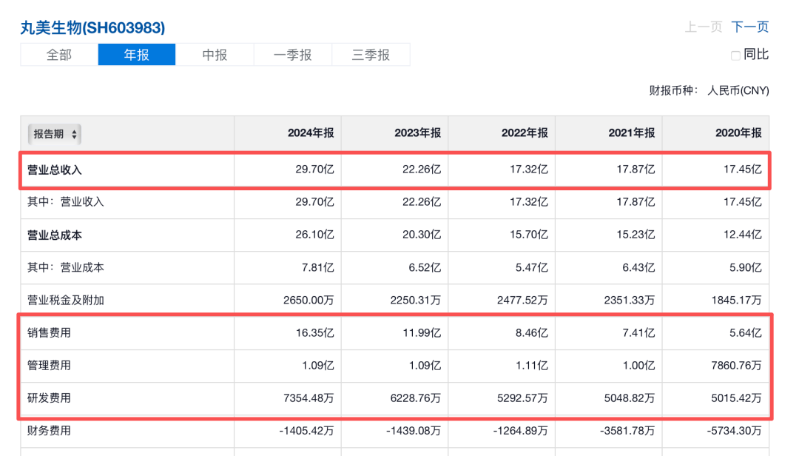The image size is (799, 456).
Task: Select the 2023年报 column header
Action: point(419,133)
